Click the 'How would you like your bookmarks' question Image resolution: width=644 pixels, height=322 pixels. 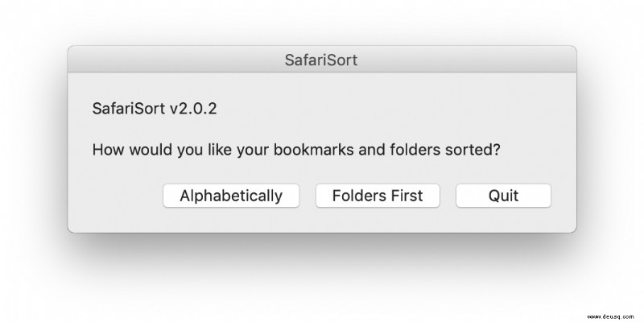(x=296, y=150)
